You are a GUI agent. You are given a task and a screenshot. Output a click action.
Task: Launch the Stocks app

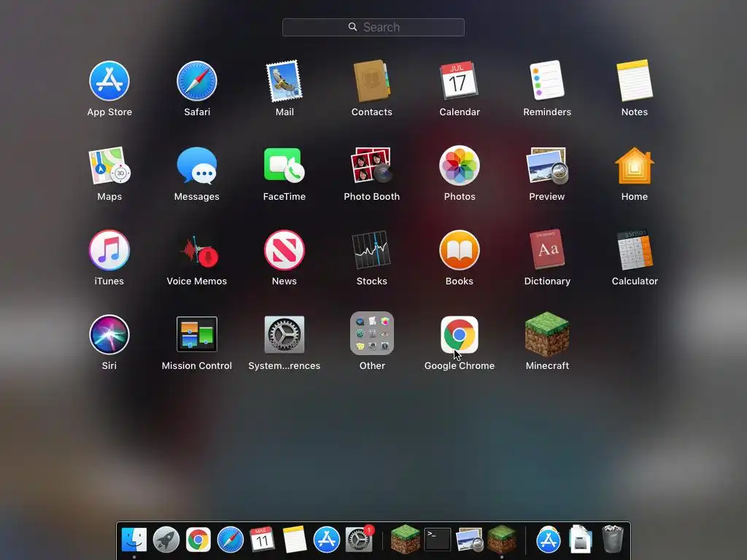(371, 250)
